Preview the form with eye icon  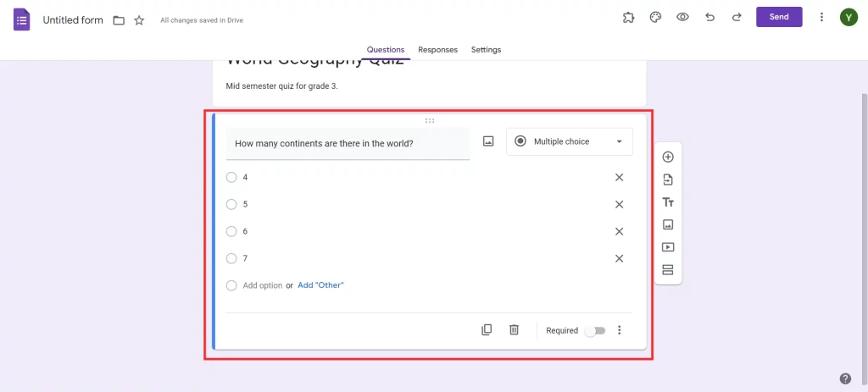[682, 17]
